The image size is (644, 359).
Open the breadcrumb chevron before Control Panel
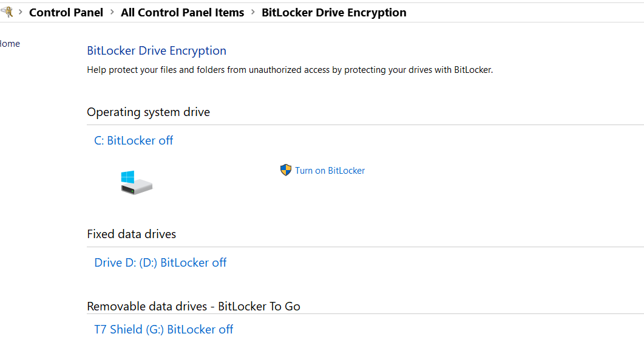[21, 12]
